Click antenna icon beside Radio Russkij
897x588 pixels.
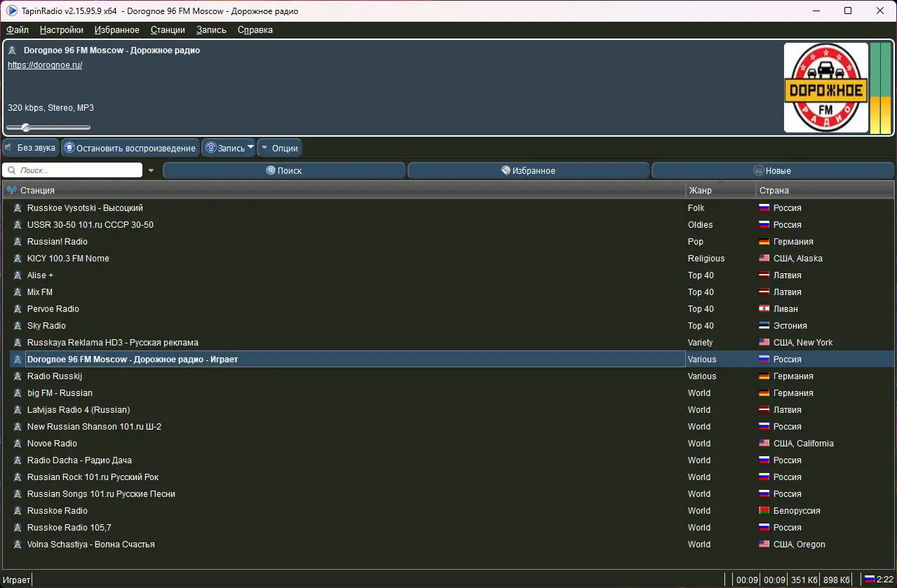18,376
